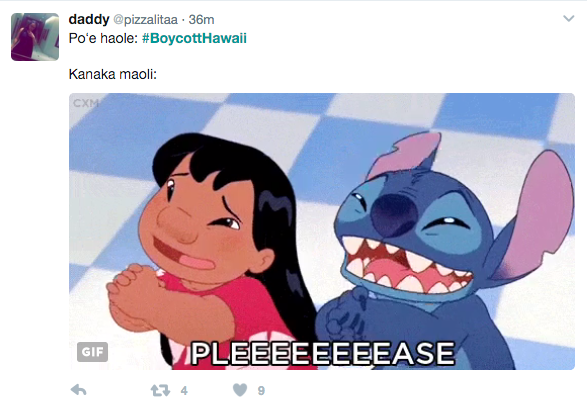Screen dimensions: 587x408
Task: Open the user's profile picture
Action: click(35, 37)
